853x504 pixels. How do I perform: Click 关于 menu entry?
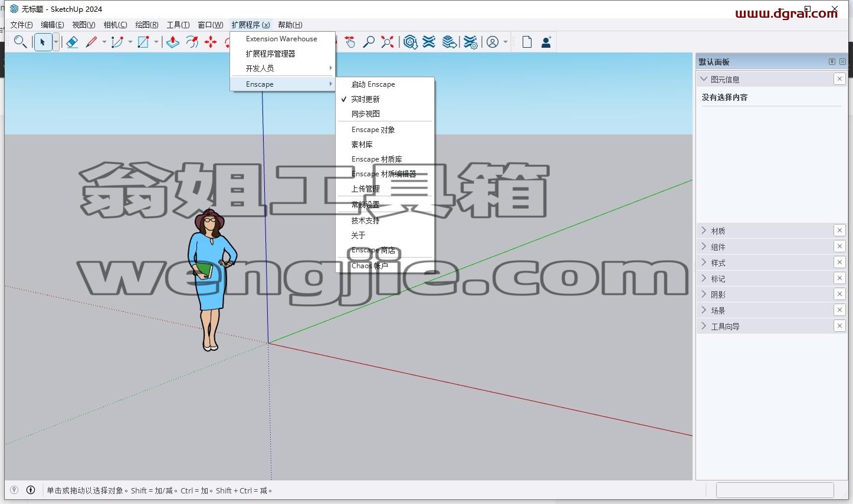pyautogui.click(x=385, y=235)
